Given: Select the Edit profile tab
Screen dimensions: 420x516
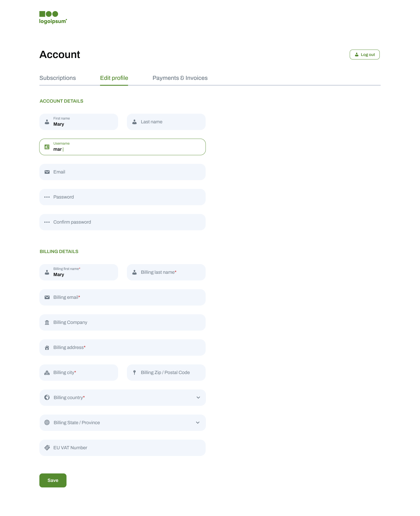Looking at the screenshot, I should 114,78.
